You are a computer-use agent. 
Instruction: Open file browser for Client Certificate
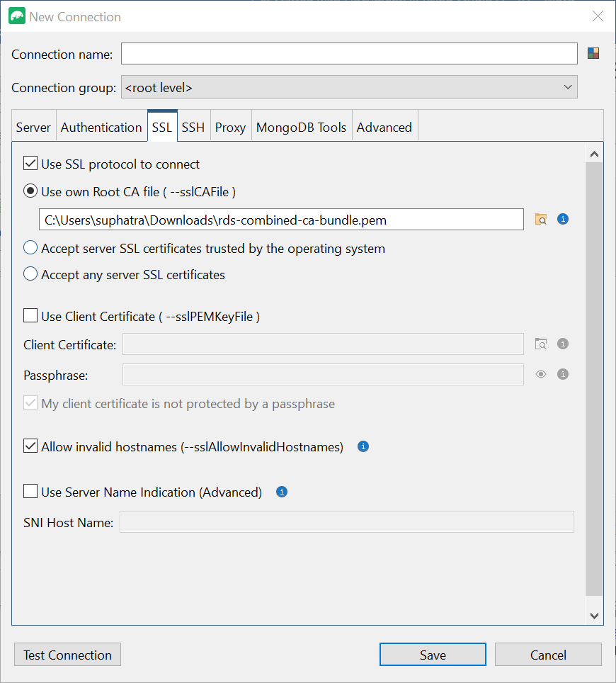point(540,344)
